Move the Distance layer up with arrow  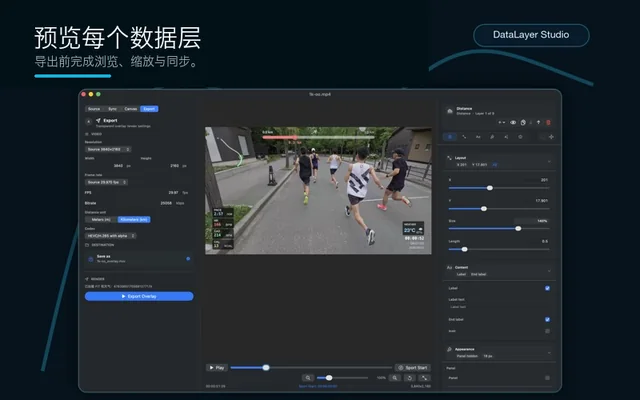pos(538,122)
